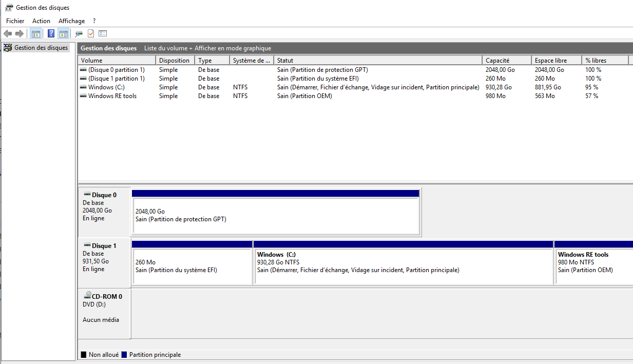Open Help via the blue question mark icon

(51, 34)
